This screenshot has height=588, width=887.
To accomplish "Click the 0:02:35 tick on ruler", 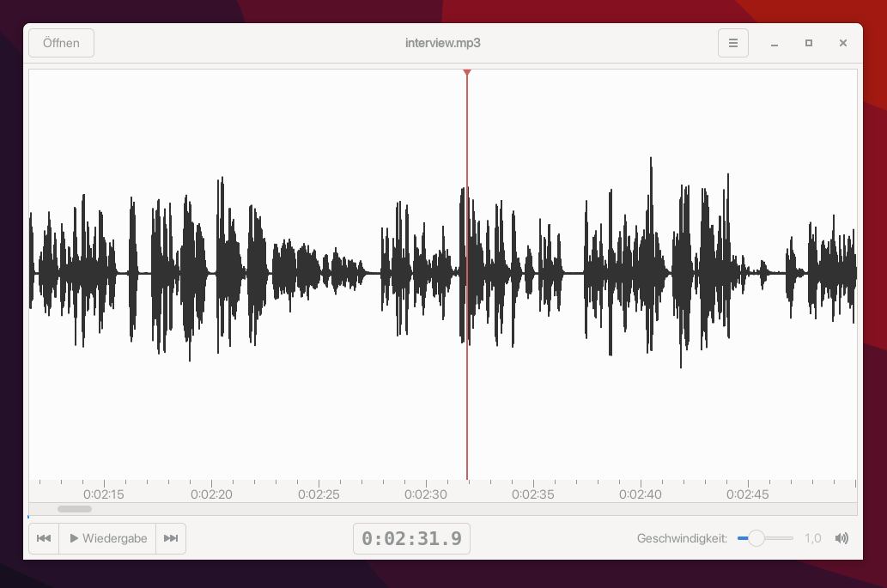I will [533, 483].
